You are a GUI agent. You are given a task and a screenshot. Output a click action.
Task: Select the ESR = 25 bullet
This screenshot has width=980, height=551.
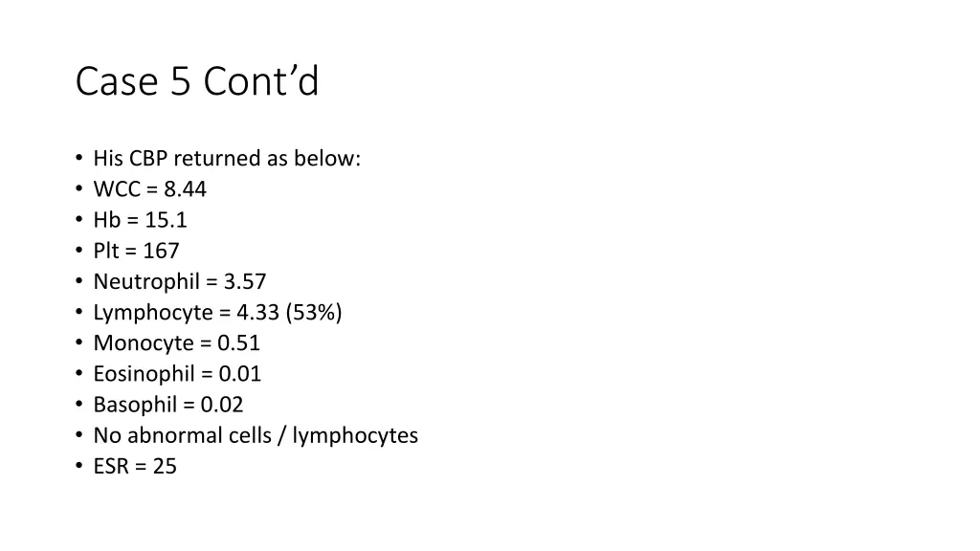tap(135, 466)
